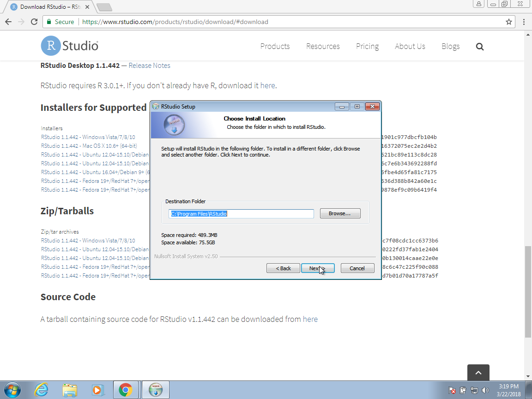Open the Release Notes link
The width and height of the screenshot is (532, 399).
point(149,66)
